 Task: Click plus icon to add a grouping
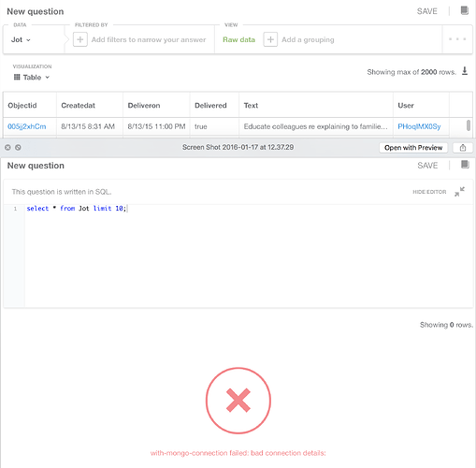click(270, 39)
